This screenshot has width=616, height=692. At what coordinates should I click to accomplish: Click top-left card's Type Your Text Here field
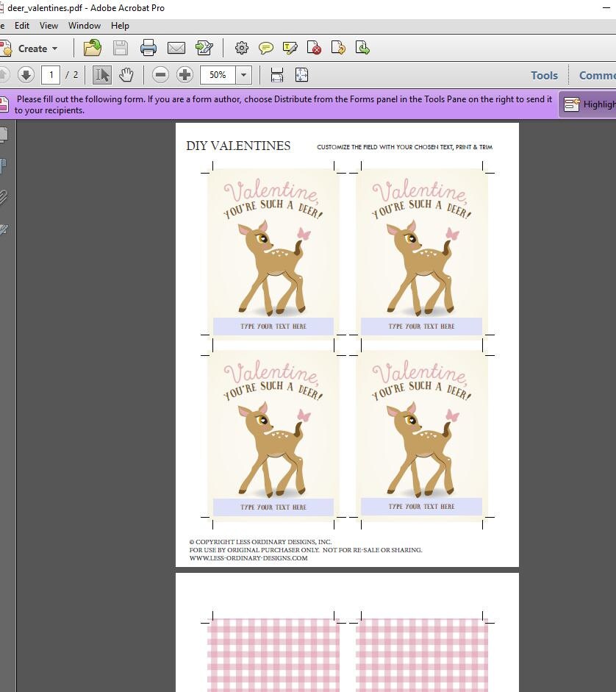[x=273, y=326]
